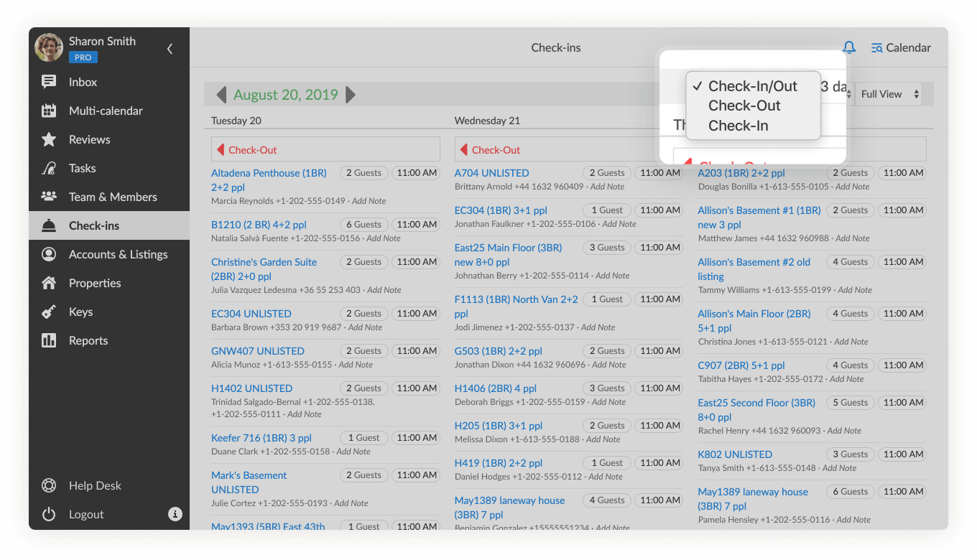The width and height of the screenshot is (977, 560).
Task: Click the Team & Members people icon
Action: (x=49, y=197)
